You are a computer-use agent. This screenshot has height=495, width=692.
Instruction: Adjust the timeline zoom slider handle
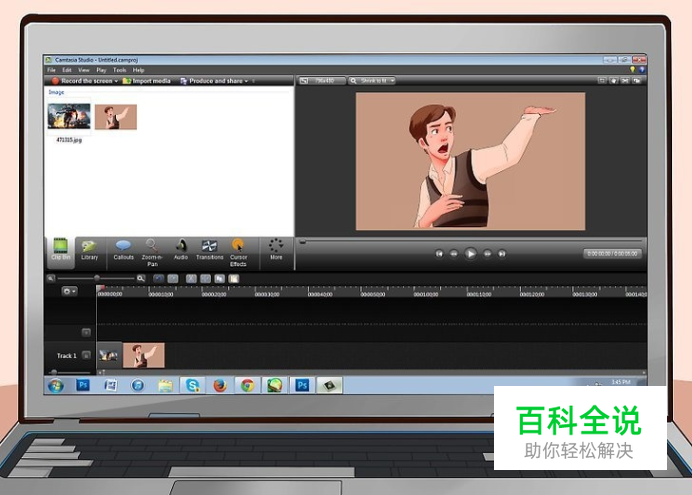[x=97, y=278]
